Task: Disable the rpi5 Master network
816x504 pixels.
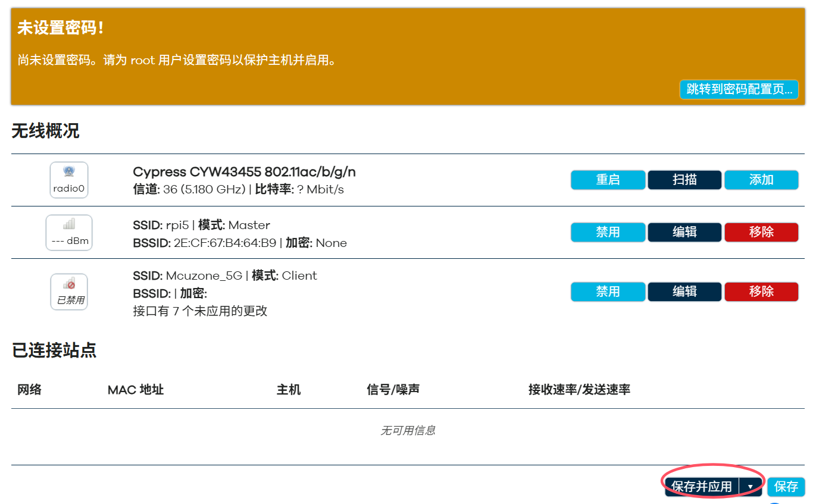Action: click(608, 232)
